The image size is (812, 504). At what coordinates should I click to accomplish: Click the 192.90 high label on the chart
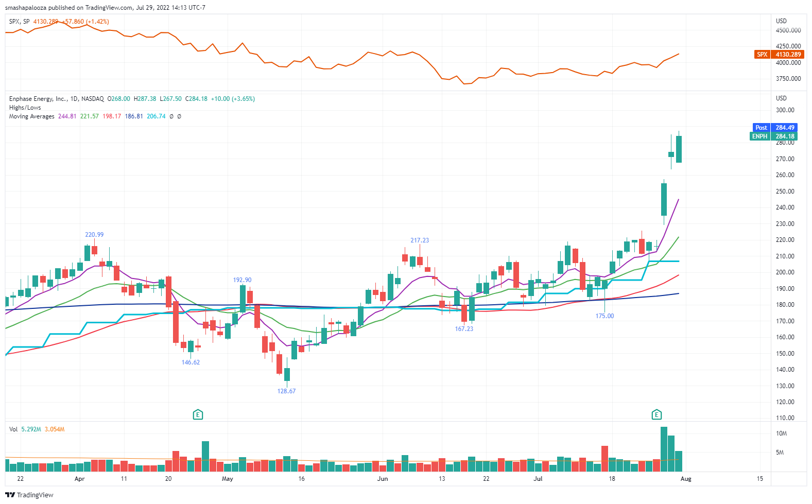[243, 280]
